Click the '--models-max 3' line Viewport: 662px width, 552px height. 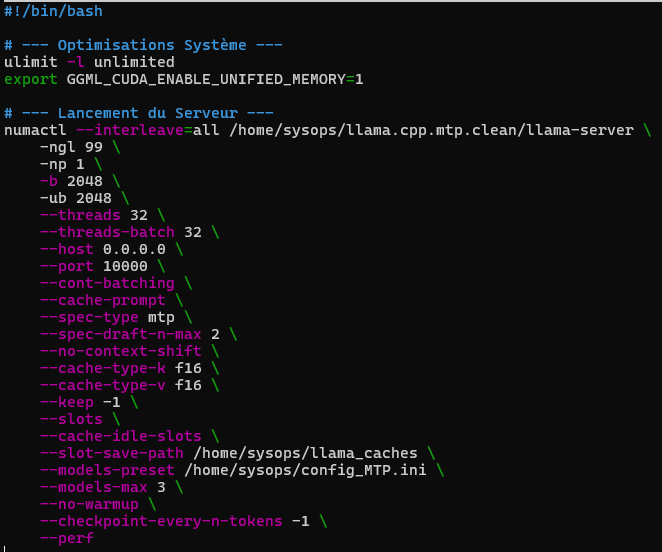(103, 487)
